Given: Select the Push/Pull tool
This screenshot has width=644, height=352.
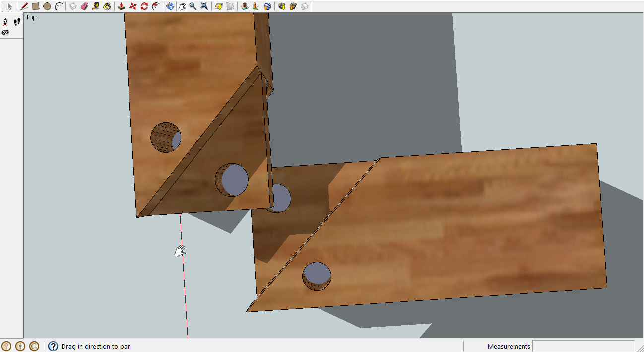Looking at the screenshot, I should click(x=122, y=6).
